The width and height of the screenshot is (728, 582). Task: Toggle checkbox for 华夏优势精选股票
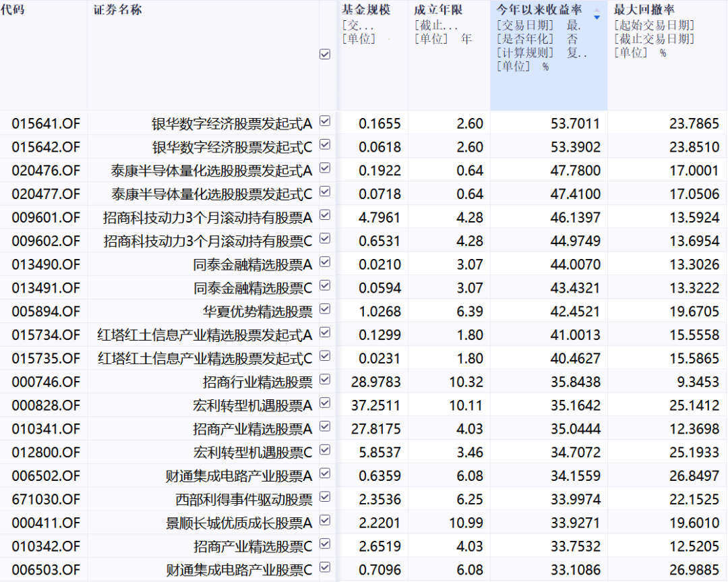(x=325, y=309)
